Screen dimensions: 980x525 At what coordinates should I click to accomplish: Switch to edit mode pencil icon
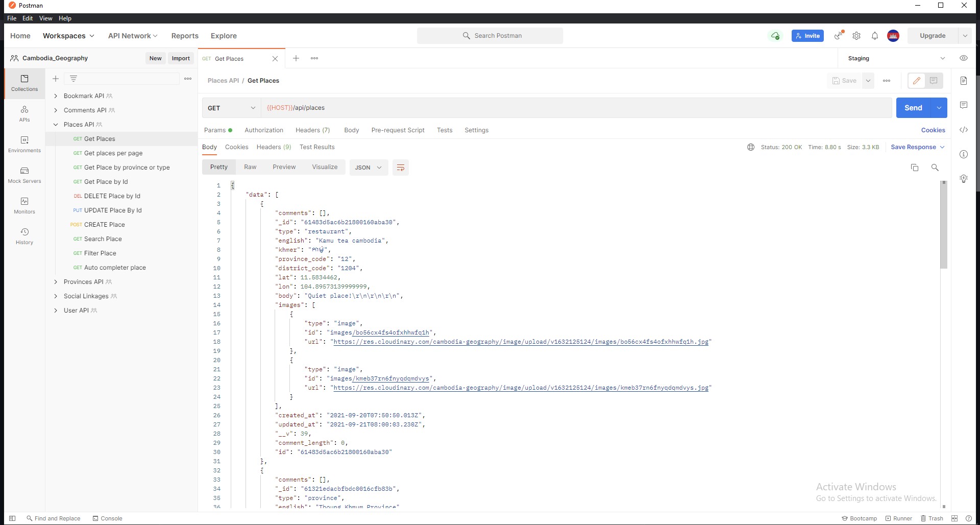pos(917,81)
